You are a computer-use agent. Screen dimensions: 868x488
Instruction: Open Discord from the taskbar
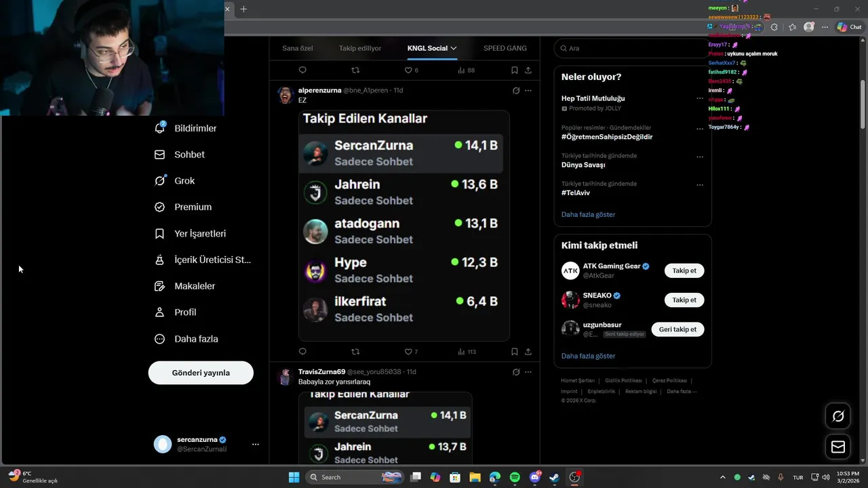coord(535,477)
